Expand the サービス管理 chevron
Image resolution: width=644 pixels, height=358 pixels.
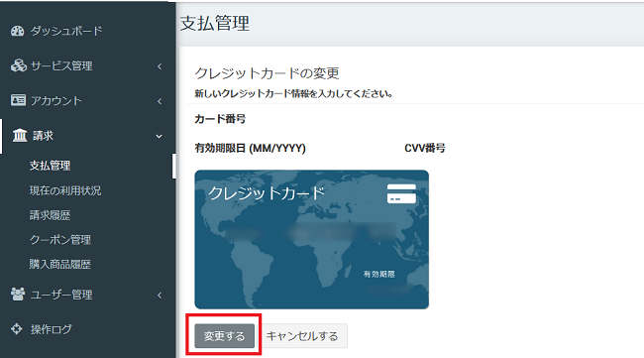click(160, 66)
